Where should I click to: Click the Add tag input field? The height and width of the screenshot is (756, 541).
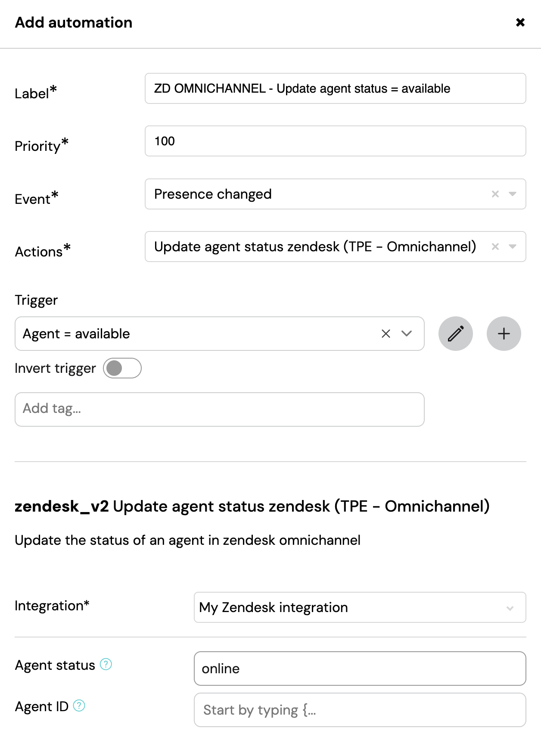pyautogui.click(x=220, y=409)
